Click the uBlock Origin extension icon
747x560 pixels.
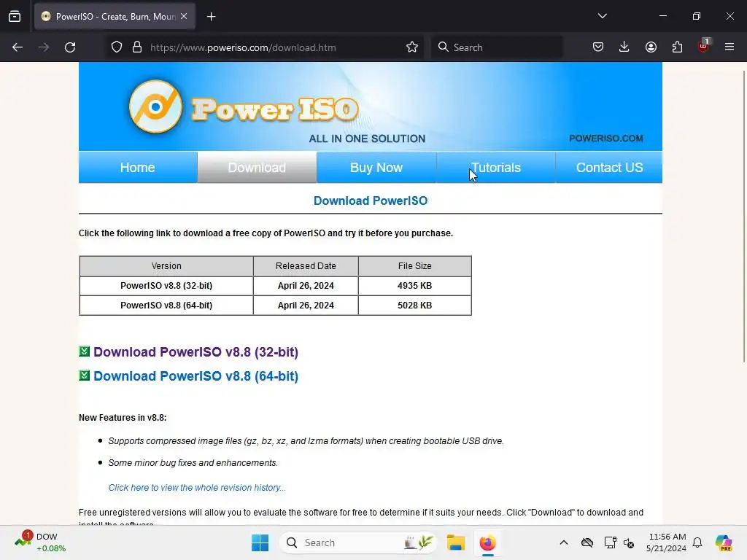(x=703, y=46)
